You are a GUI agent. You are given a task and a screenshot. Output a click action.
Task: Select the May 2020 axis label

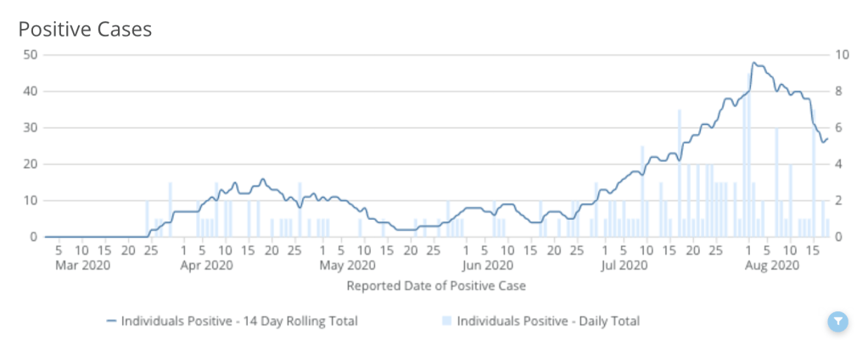tap(341, 266)
